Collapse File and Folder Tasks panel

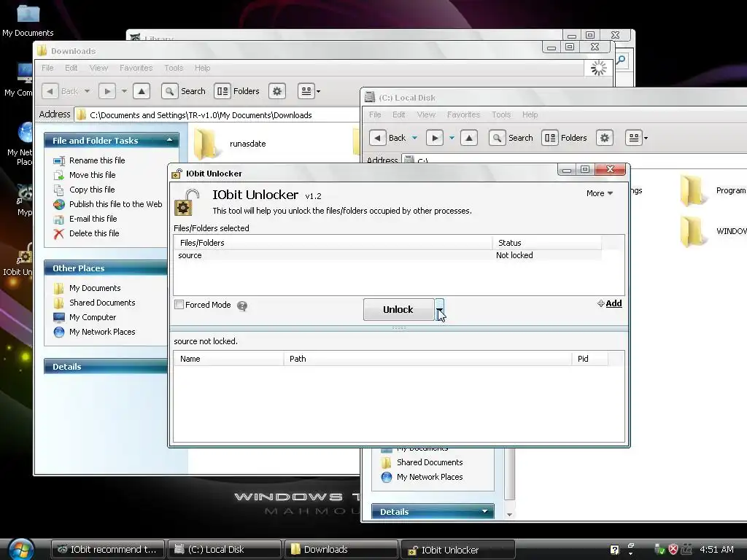pyautogui.click(x=169, y=141)
